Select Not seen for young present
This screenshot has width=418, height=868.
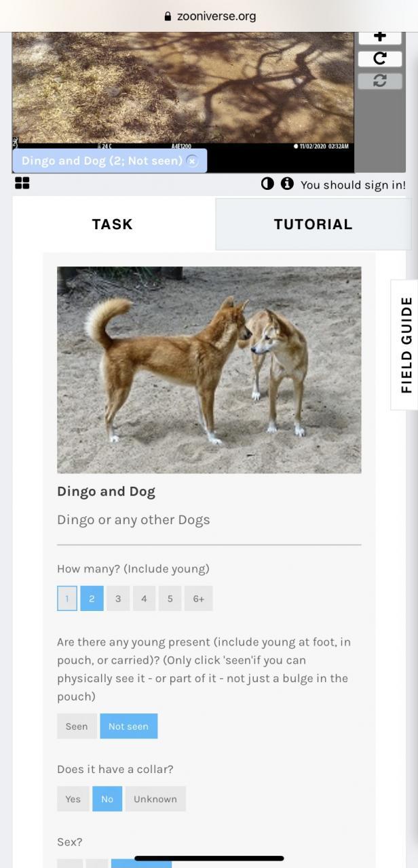128,726
